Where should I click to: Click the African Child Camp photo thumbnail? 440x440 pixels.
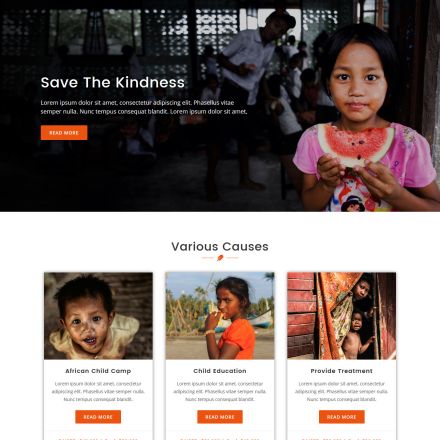click(x=98, y=316)
